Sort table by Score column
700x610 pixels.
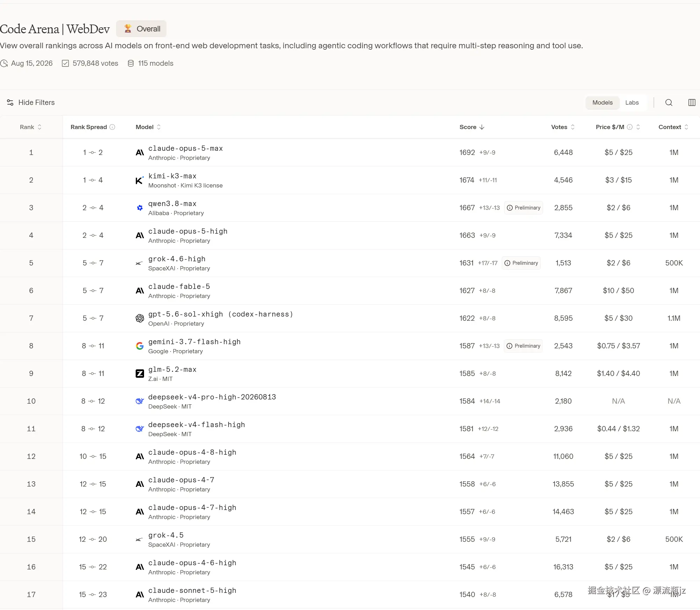click(472, 127)
